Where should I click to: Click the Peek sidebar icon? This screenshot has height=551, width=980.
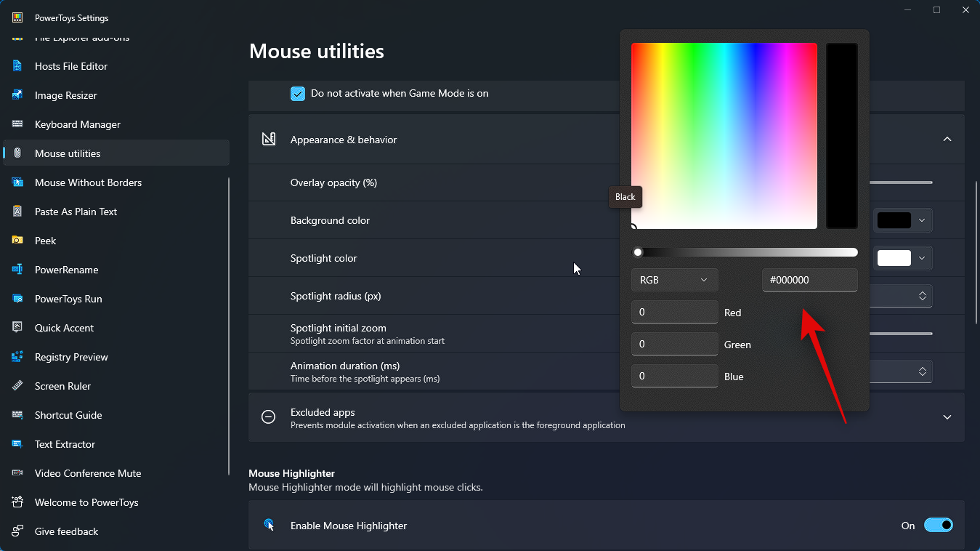click(x=17, y=241)
